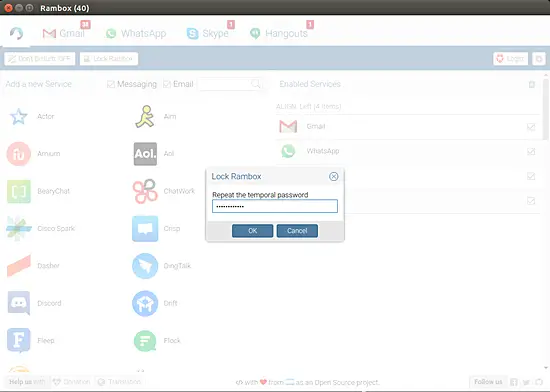The image size is (550, 392).
Task: Toggle the Messaging filter checkbox
Action: coord(111,84)
